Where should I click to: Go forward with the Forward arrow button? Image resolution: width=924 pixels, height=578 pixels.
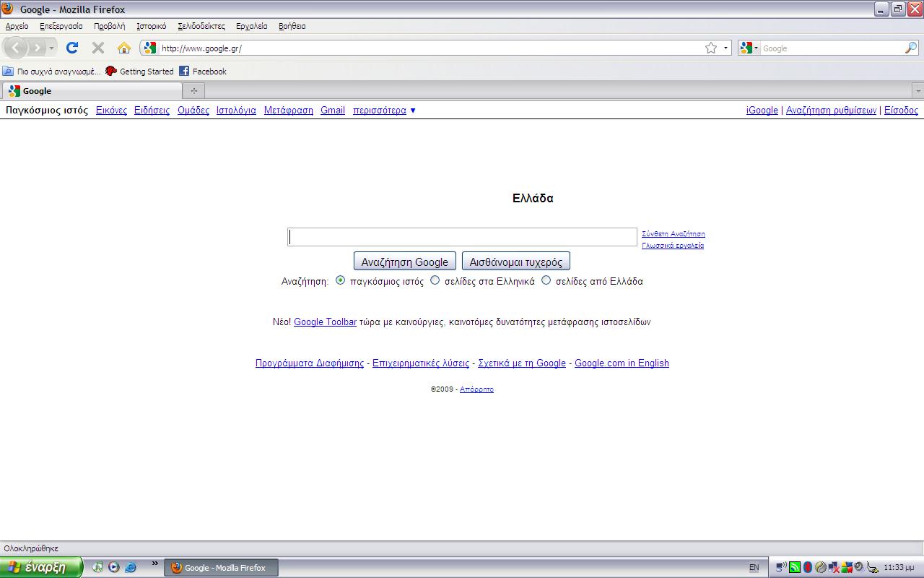[37, 48]
